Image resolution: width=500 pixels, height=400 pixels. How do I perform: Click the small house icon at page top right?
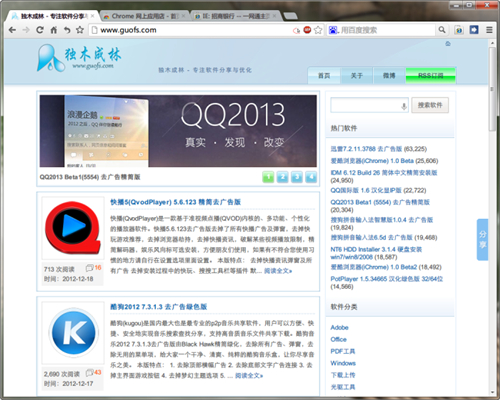point(448,44)
